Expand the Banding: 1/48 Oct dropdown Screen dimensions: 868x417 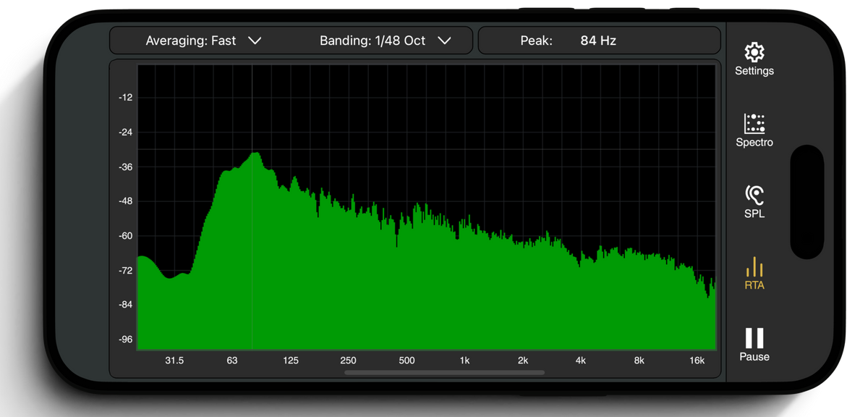(386, 41)
